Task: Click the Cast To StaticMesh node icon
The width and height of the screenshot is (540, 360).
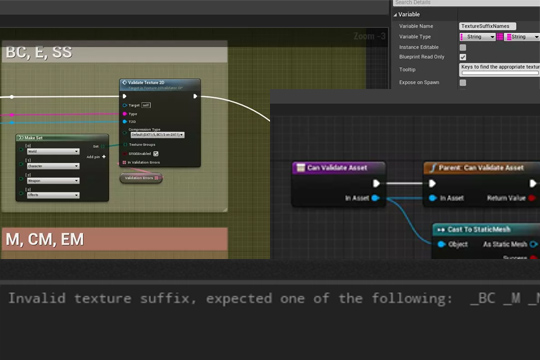Action: (441, 230)
